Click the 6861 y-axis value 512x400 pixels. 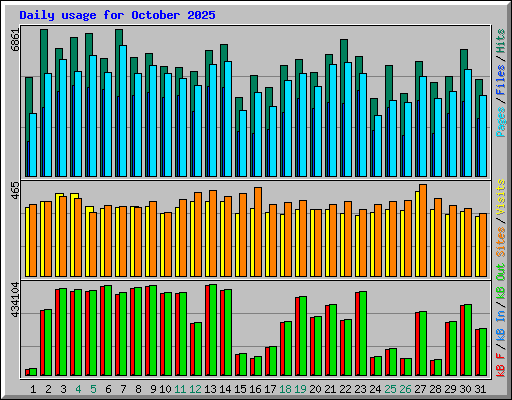point(15,40)
